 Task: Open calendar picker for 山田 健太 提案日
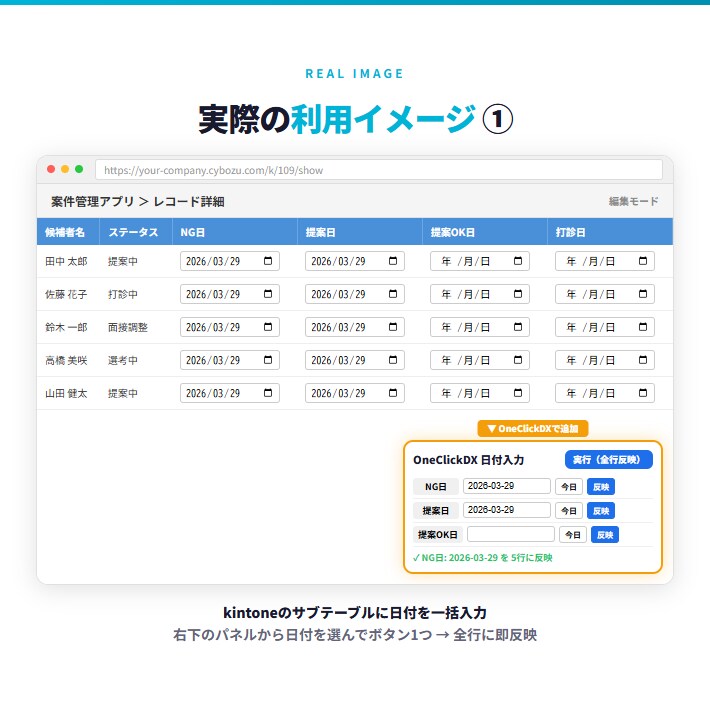[x=393, y=393]
